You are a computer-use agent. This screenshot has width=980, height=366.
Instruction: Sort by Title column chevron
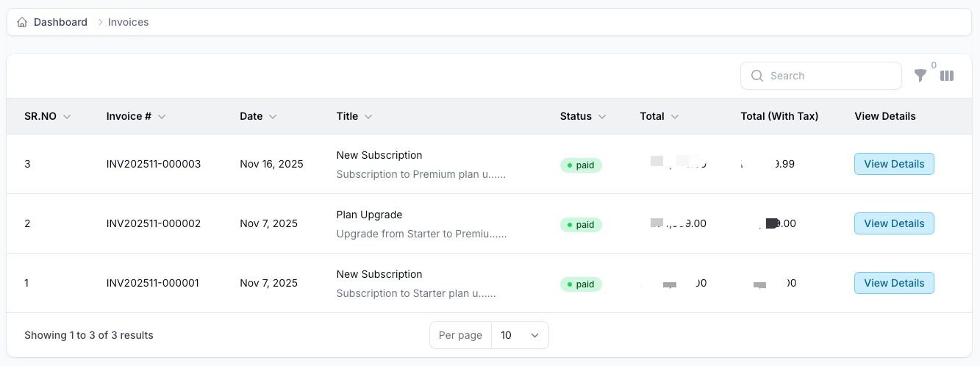tap(368, 117)
